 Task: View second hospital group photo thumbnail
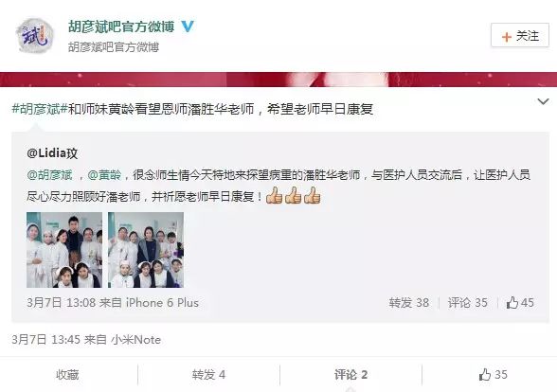coord(146,250)
